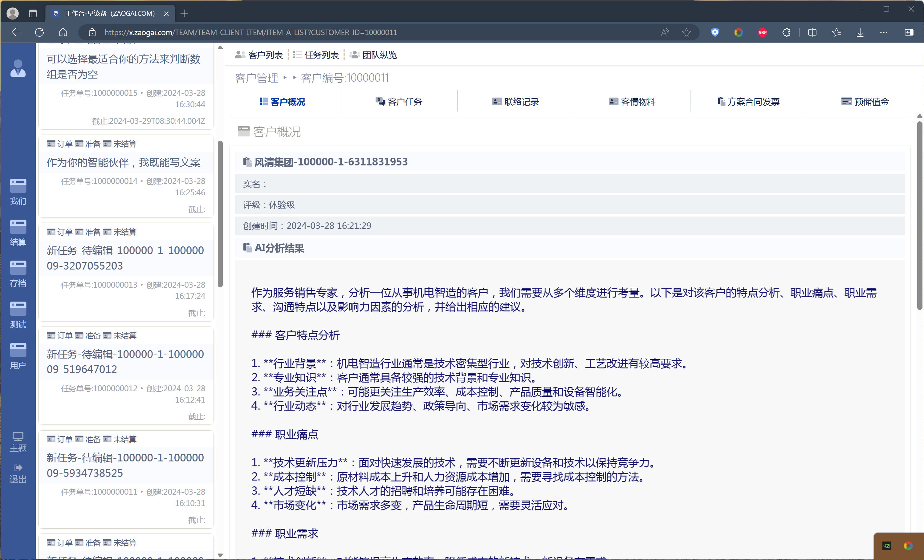924x560 pixels.
Task: Refresh the page with reload icon
Action: point(39,32)
